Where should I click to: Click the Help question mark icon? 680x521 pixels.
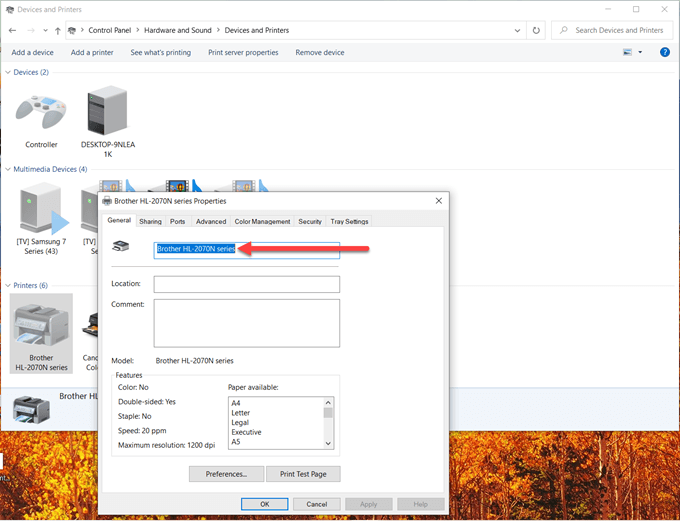tap(665, 52)
